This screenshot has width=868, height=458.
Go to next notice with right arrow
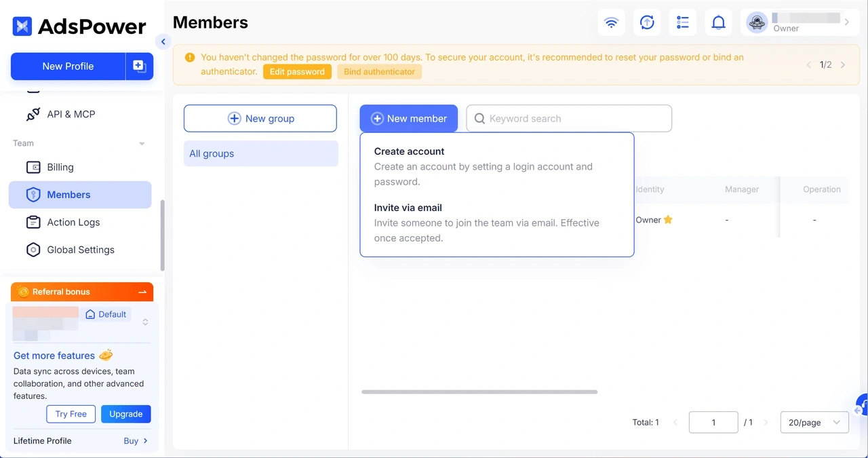843,65
